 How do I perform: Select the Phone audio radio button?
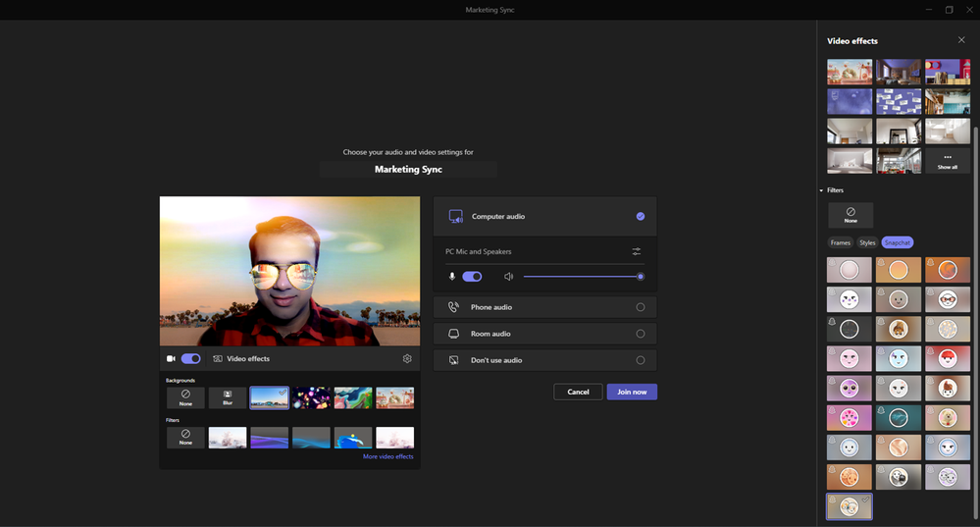pos(641,307)
